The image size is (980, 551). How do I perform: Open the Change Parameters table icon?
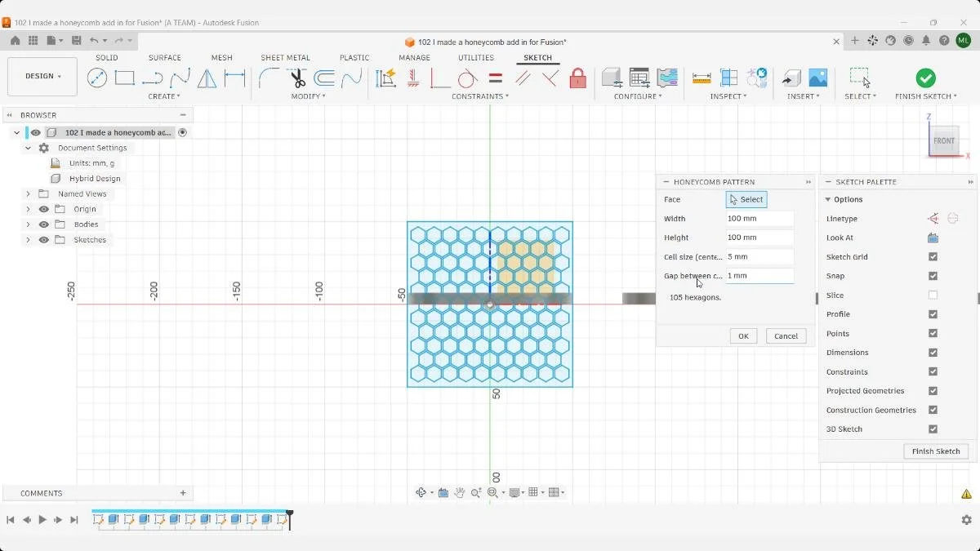tap(639, 78)
